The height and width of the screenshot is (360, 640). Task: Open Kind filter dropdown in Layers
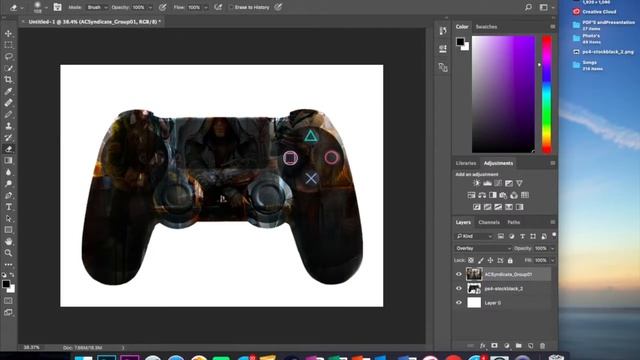click(474, 236)
